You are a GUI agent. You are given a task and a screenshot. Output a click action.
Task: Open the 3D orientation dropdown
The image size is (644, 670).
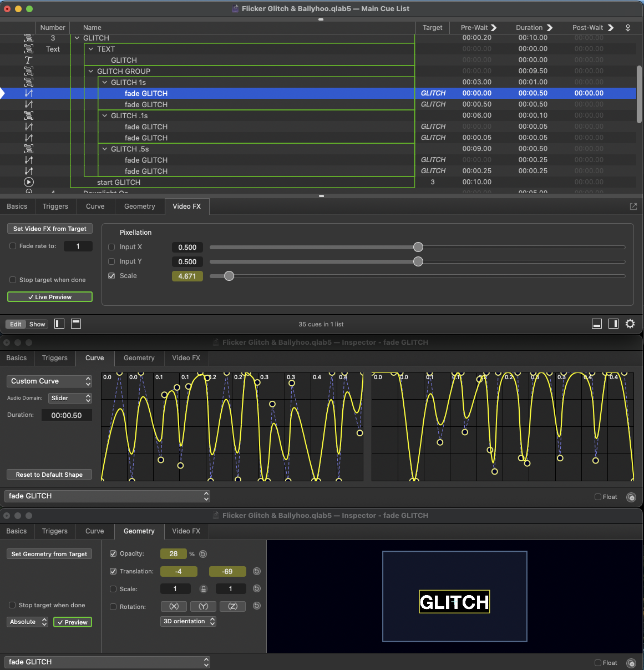pos(188,621)
